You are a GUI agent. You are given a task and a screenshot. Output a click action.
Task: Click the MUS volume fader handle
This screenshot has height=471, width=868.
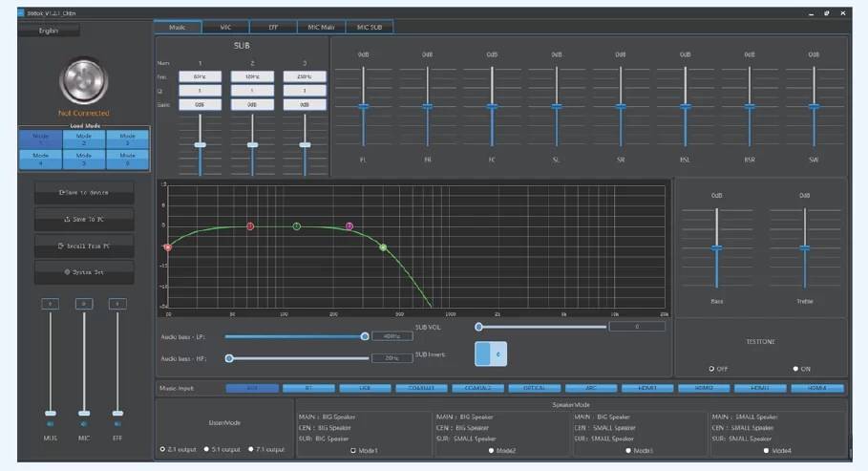(51, 414)
